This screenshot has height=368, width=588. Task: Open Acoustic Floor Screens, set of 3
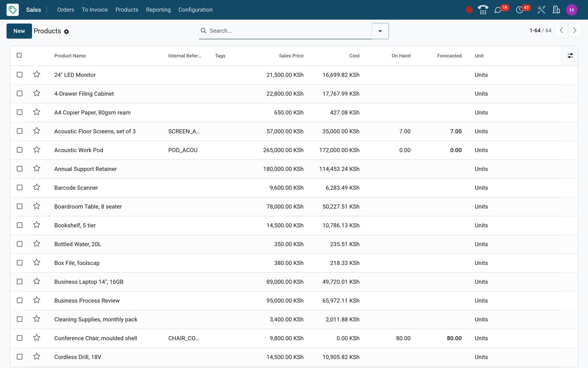[x=95, y=131]
